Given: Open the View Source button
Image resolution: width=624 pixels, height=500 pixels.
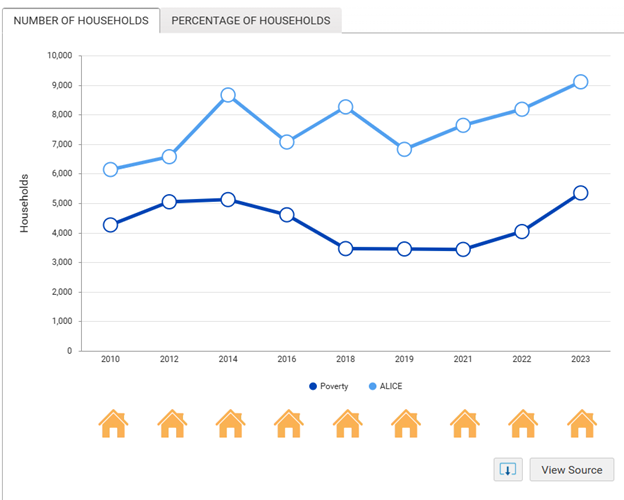Looking at the screenshot, I should pyautogui.click(x=571, y=469).
